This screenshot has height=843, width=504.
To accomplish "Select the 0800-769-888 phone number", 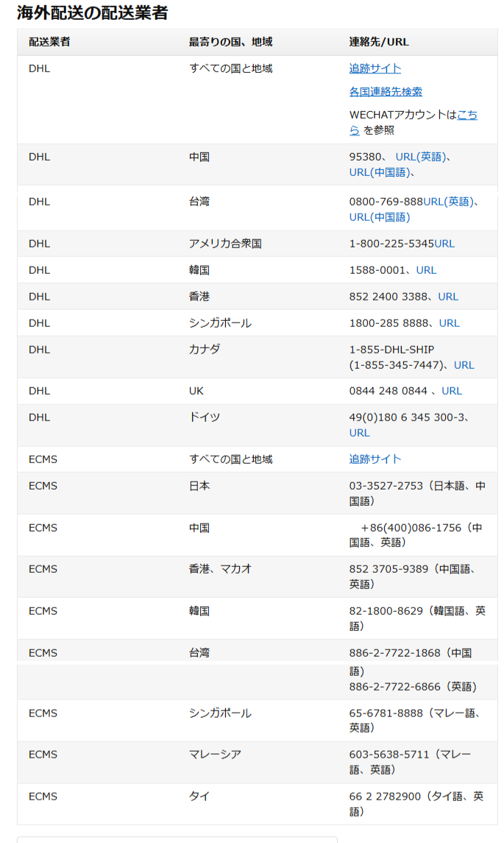I will (386, 201).
